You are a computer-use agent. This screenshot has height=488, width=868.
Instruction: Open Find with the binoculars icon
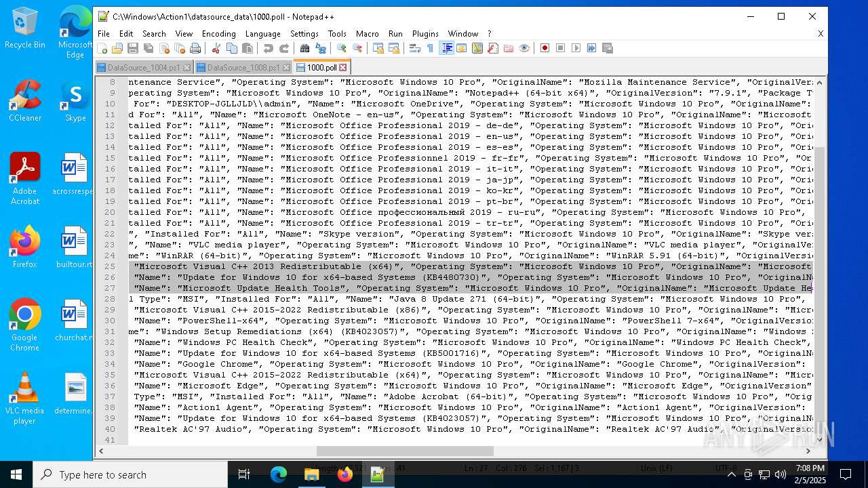click(305, 48)
